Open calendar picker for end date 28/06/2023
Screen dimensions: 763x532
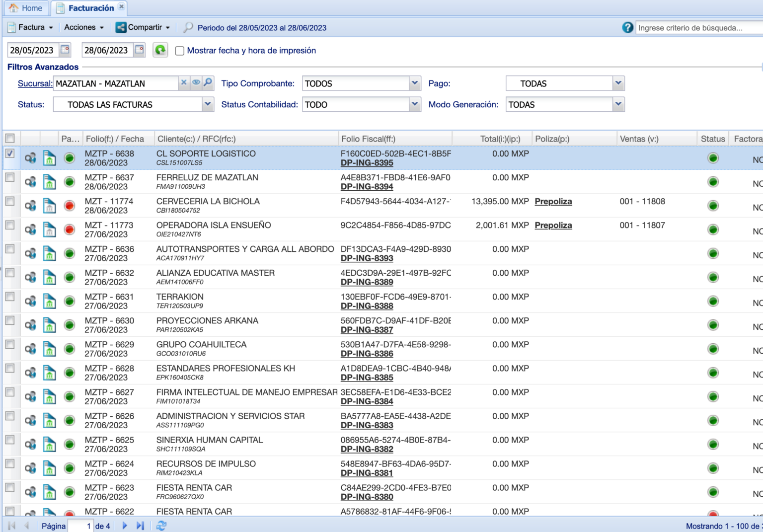(x=140, y=50)
